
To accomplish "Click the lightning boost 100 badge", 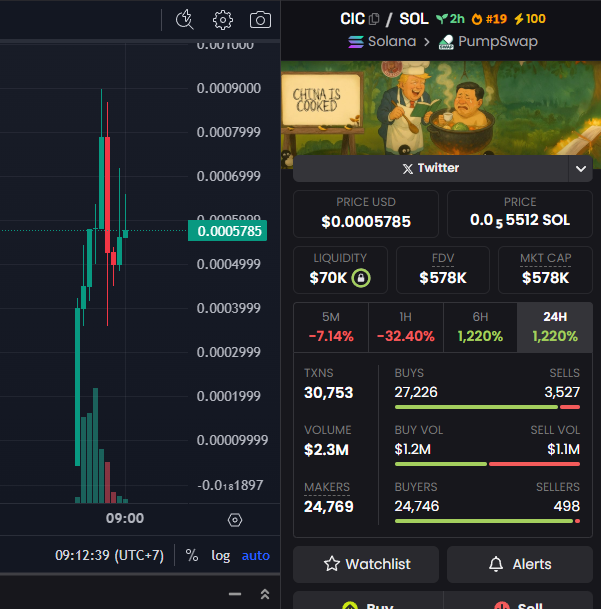I will coord(530,19).
